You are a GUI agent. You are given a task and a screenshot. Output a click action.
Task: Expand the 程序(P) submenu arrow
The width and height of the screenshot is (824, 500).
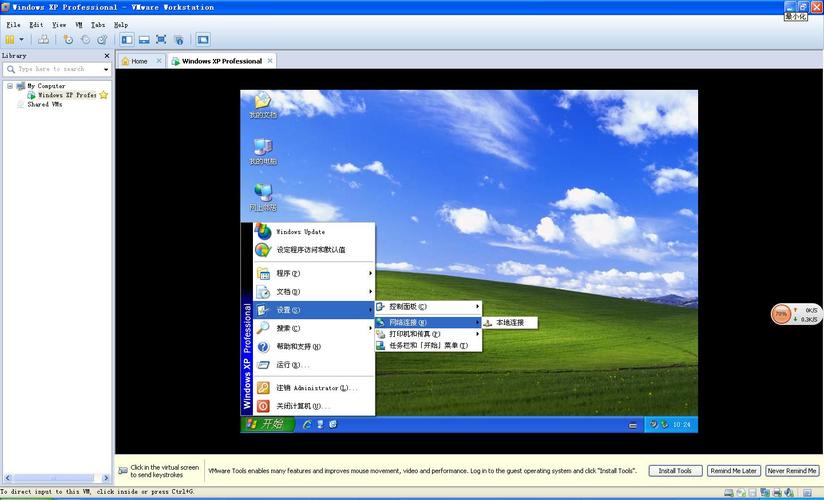(370, 273)
